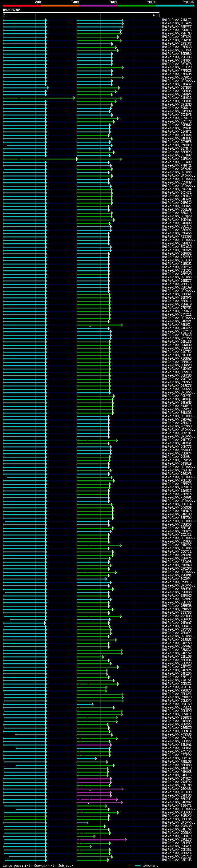Image resolution: width=197 pixels, height=868 pixels.
Task: Click hit label UniRef100_A5E0W8
Action: pyautogui.click(x=177, y=812)
